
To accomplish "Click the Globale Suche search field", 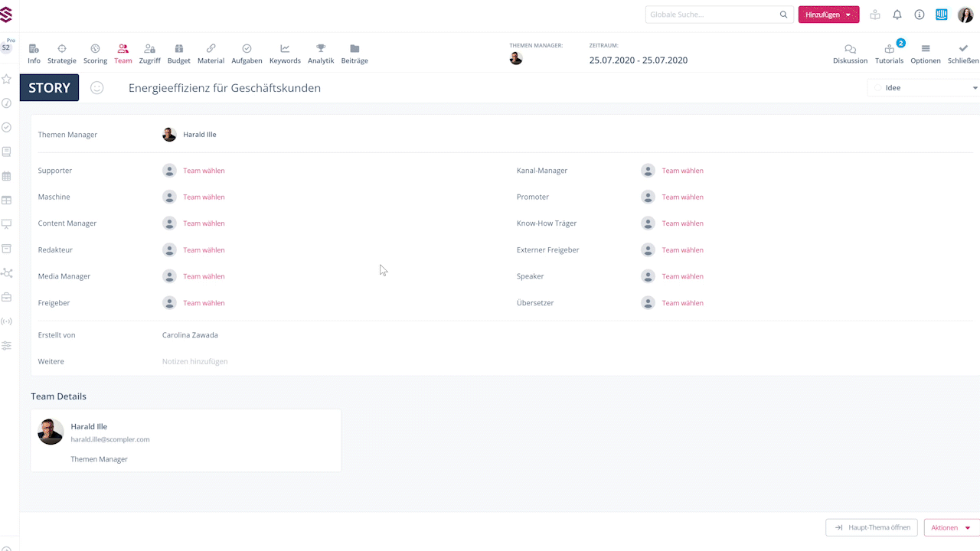I will [712, 15].
